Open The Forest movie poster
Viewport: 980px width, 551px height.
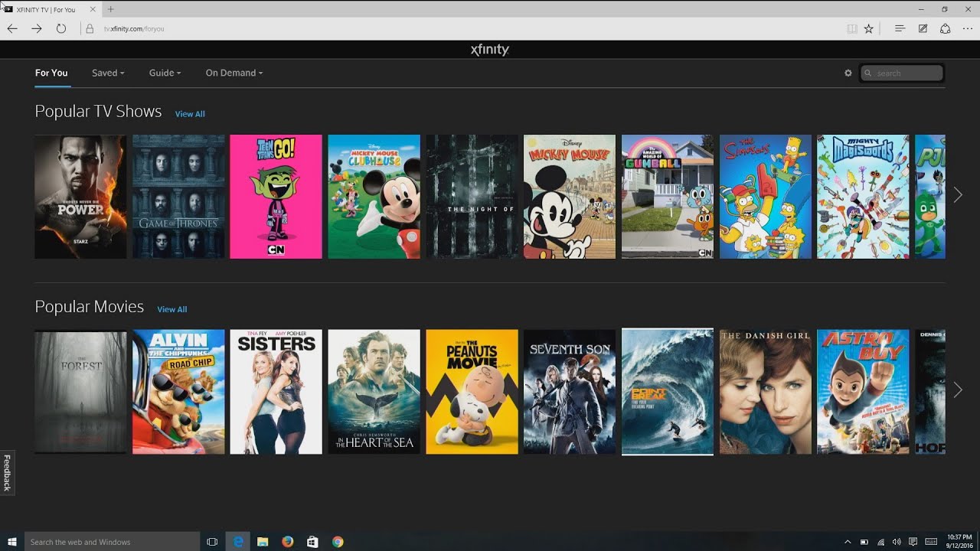point(80,392)
